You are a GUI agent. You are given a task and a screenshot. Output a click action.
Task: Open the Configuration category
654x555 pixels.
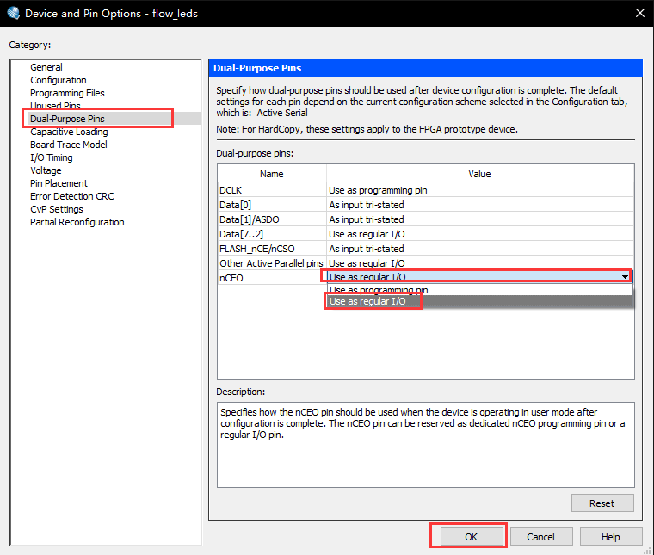click(58, 80)
